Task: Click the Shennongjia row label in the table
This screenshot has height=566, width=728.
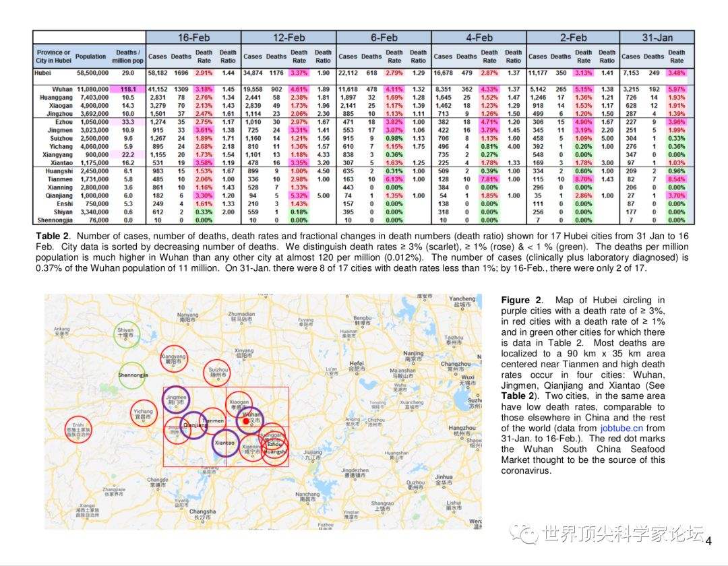Action: point(55,220)
